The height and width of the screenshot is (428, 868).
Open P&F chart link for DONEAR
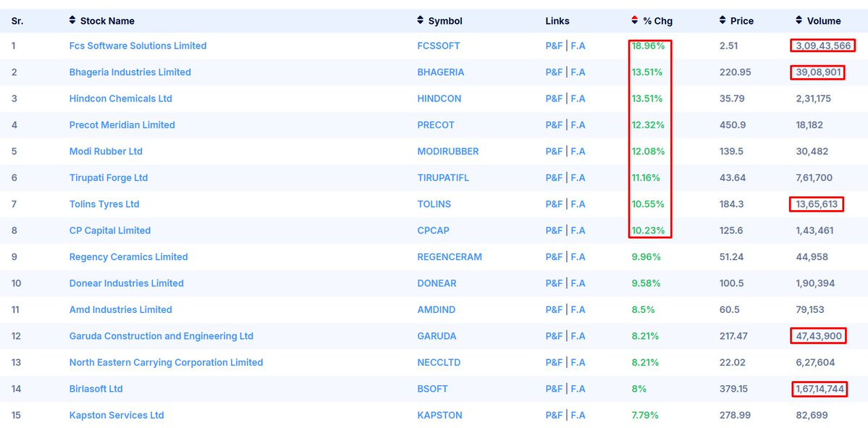[x=554, y=283]
